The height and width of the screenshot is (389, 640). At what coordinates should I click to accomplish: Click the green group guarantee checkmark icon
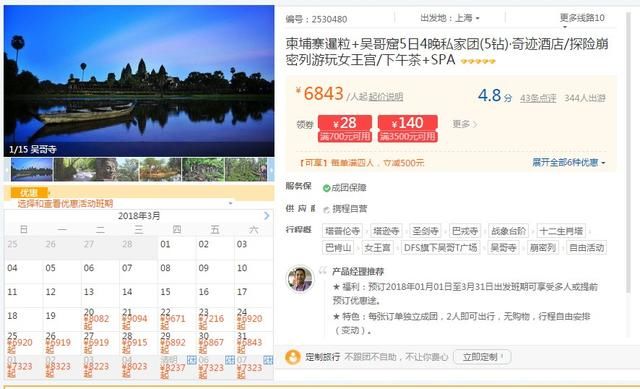click(x=326, y=188)
